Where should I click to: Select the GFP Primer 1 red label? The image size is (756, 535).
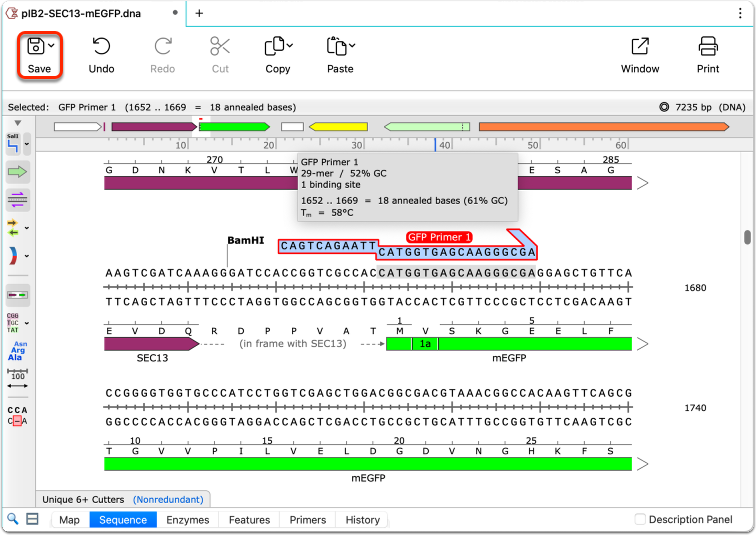click(x=439, y=237)
